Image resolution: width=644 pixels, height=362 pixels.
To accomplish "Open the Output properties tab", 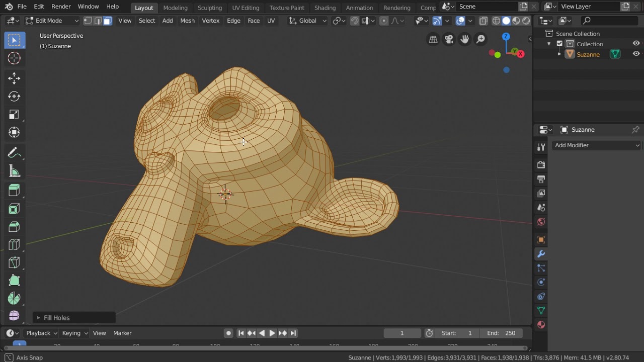I will (541, 179).
